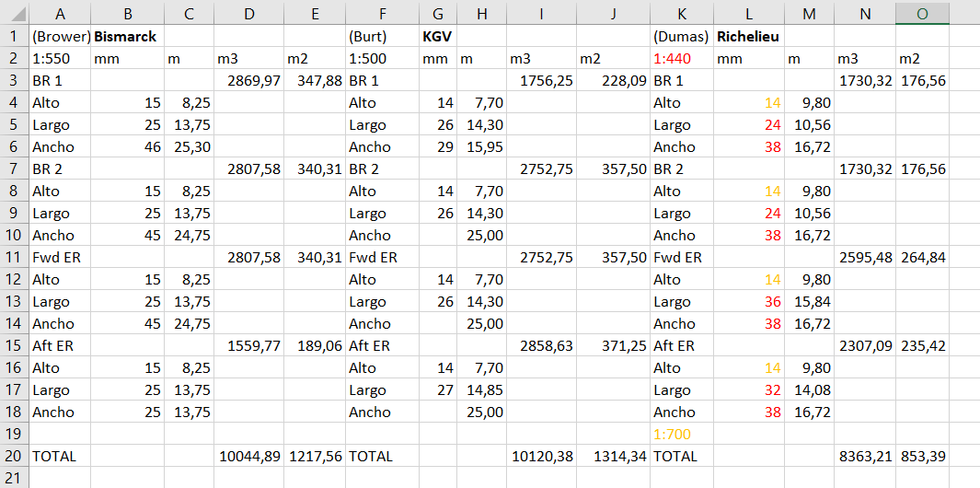This screenshot has height=488, width=980.
Task: Select red value 32 in Richelieu column
Action: coord(749,389)
